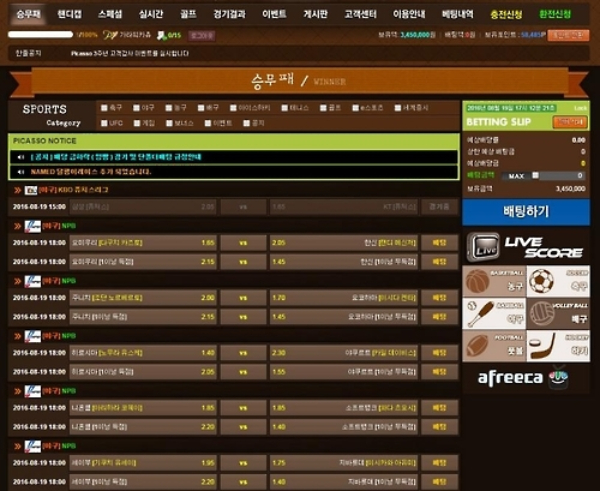Collapse the NPB section above 요미우리 rows
Screen dimensions: 600x491
click(18, 226)
